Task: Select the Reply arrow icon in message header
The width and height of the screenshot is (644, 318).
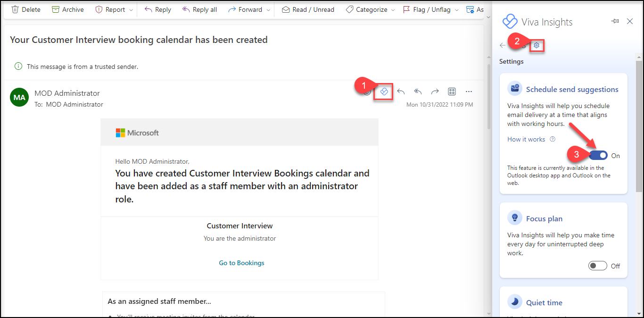Action: click(401, 92)
